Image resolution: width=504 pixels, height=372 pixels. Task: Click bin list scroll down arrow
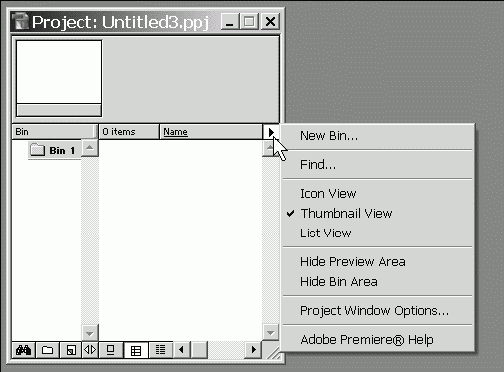point(90,333)
